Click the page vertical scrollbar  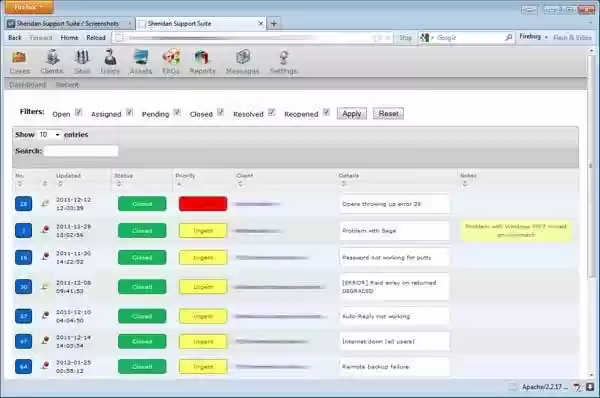[592, 165]
